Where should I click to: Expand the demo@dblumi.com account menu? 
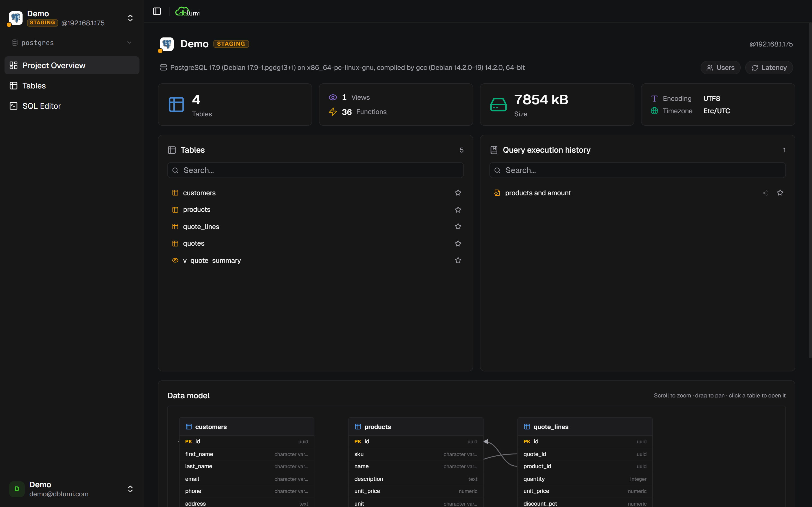(130, 489)
